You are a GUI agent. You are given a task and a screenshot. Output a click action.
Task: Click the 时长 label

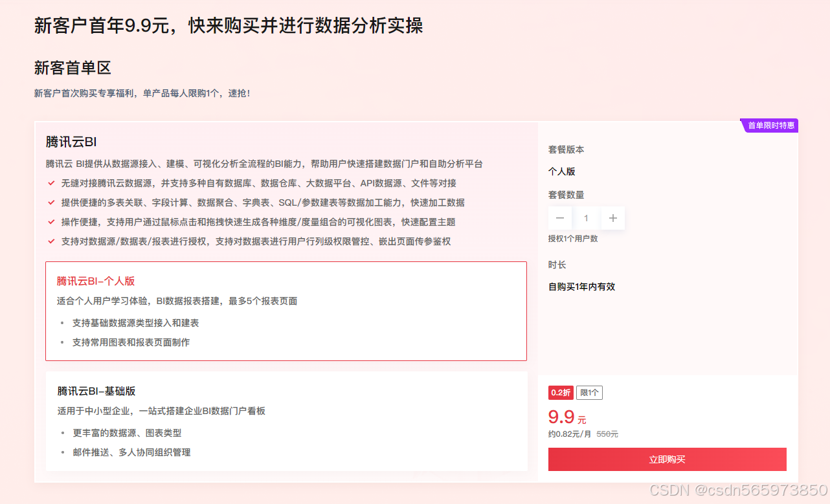(557, 265)
